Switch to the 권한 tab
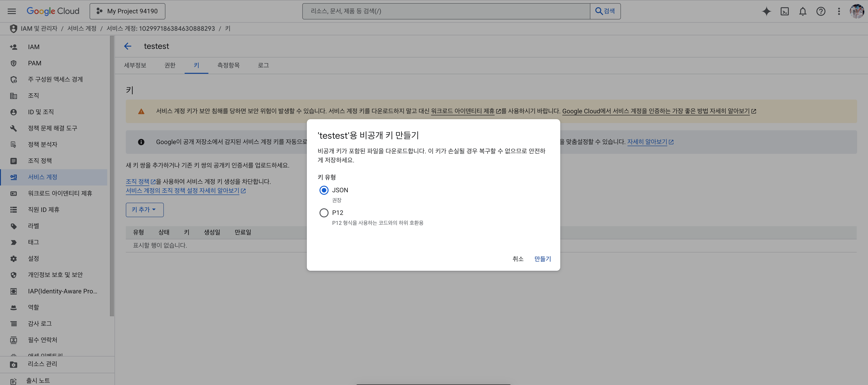 170,65
